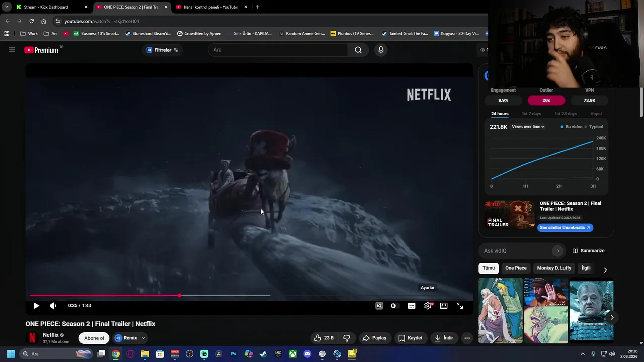Open the Netflix channel avatar

(x=32, y=338)
